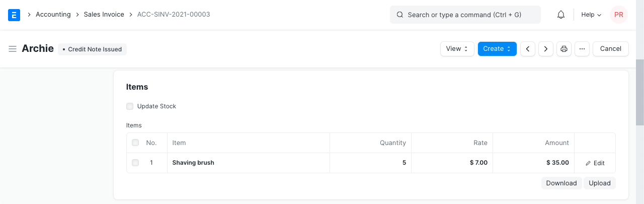Go to next document arrow
This screenshot has width=644, height=204.
pyautogui.click(x=546, y=49)
